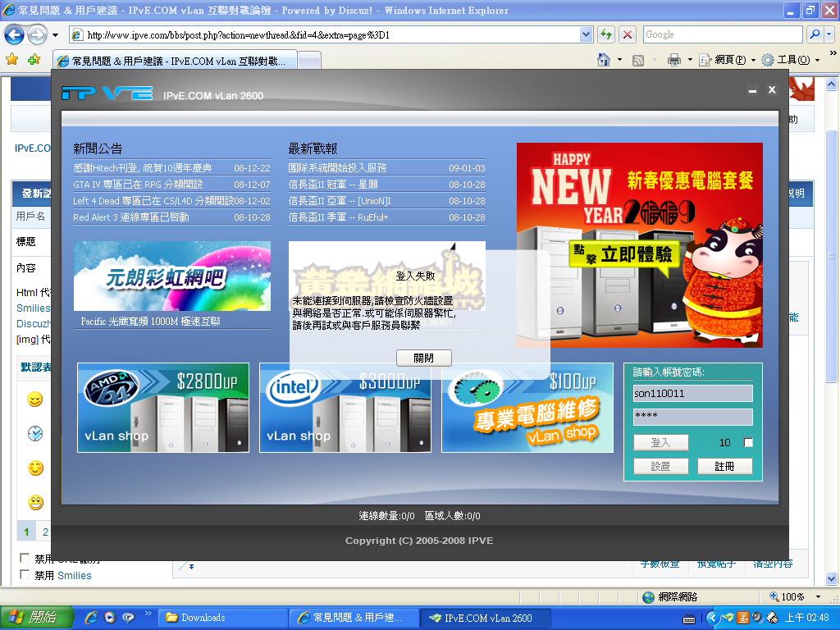Screen dimensions: 840x630
Task: Click the Google search box
Action: pyautogui.click(x=723, y=34)
